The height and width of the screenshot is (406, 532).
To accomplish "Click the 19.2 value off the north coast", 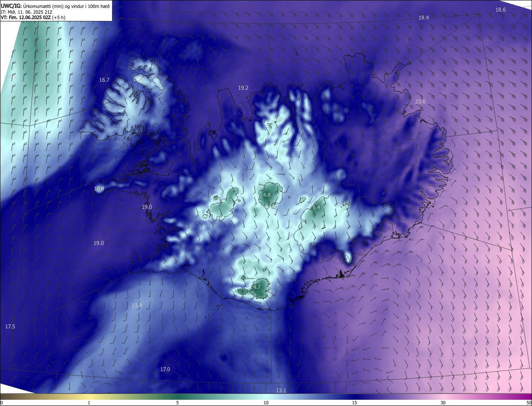I will click(x=243, y=88).
